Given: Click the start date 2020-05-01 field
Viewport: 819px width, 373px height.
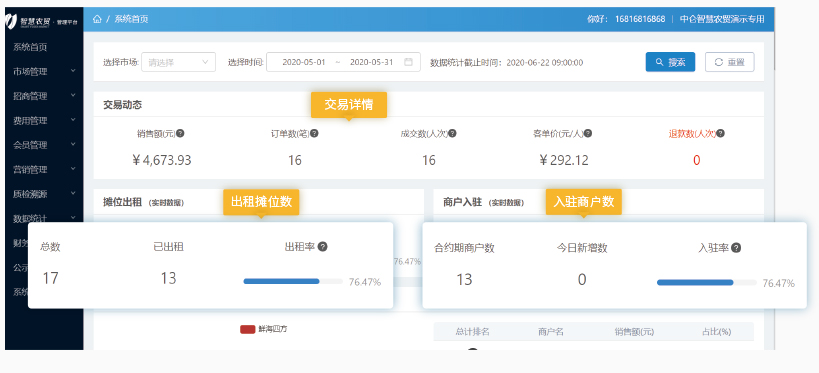Looking at the screenshot, I should (x=303, y=62).
